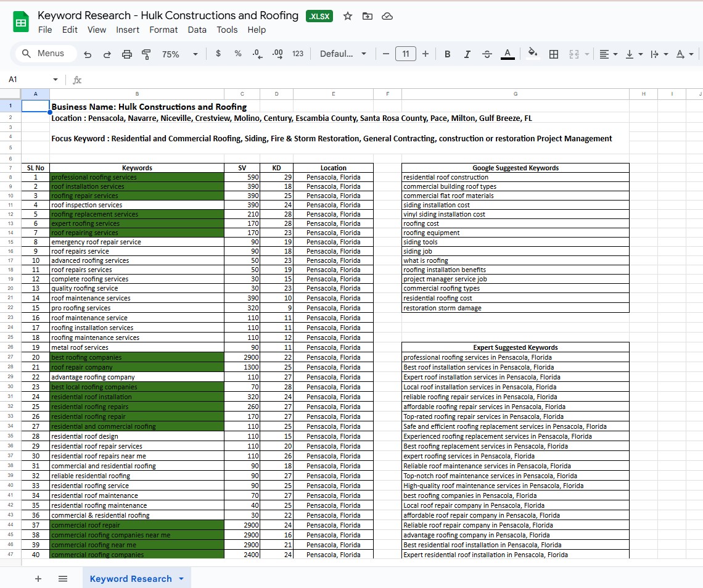Image resolution: width=703 pixels, height=588 pixels.
Task: Format as currency with dollar sign
Action: (218, 54)
